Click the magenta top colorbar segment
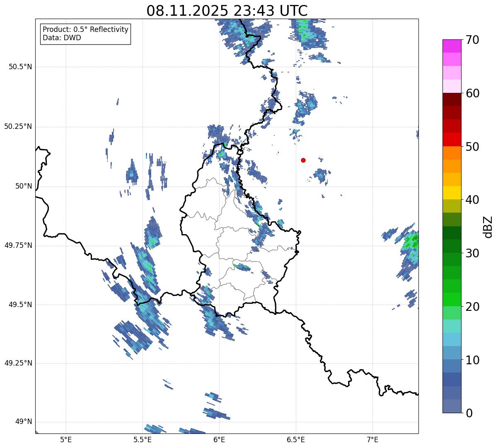Screen dimensions: 498x448 coord(452,46)
